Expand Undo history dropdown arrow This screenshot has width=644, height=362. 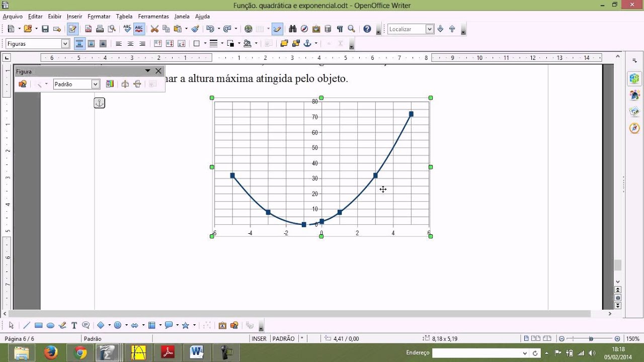tap(219, 29)
